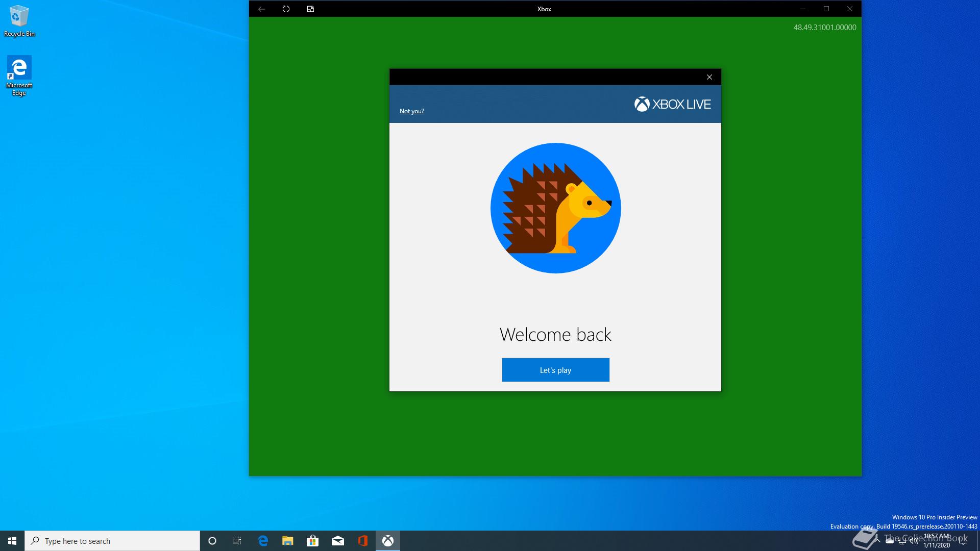Click the Xbox app taskbar icon
The width and height of the screenshot is (980, 551).
tap(388, 541)
